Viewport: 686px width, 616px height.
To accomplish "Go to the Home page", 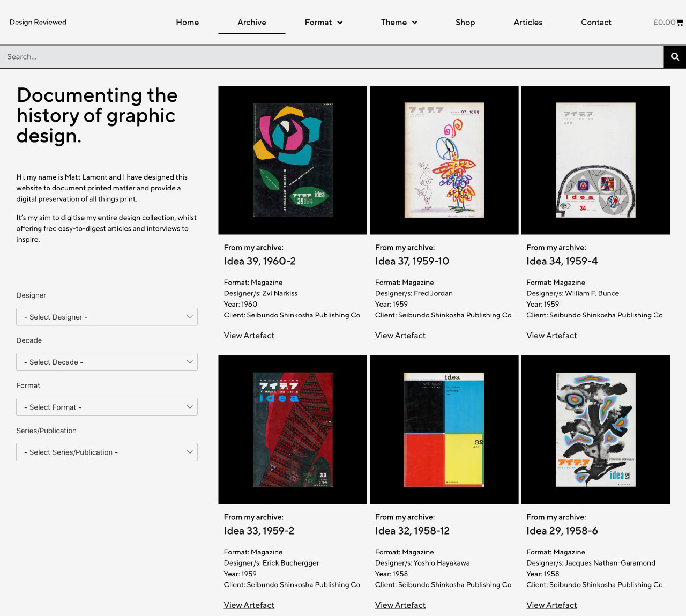I will (x=188, y=22).
